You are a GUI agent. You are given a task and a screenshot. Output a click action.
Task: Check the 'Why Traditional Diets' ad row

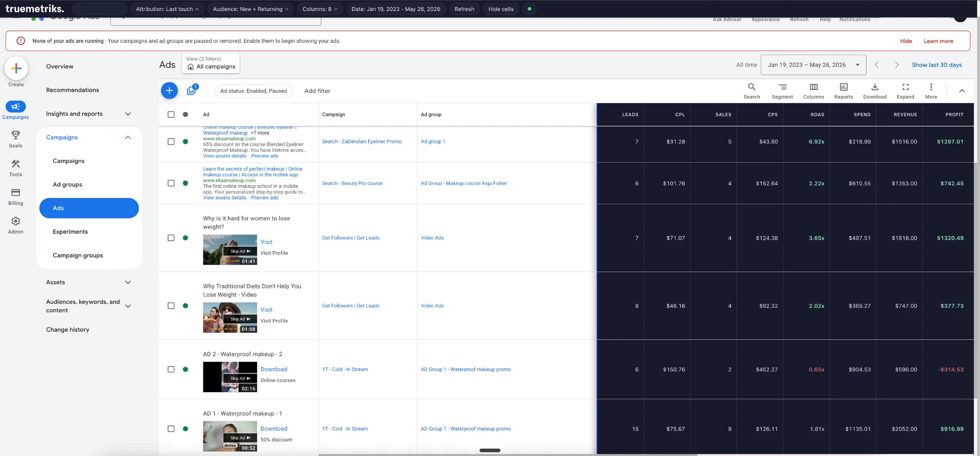(171, 306)
